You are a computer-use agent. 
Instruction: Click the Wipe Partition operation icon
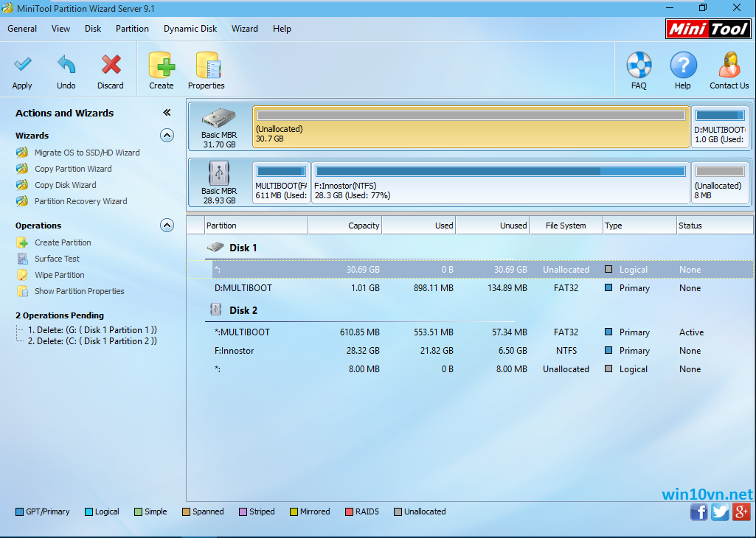coord(22,275)
